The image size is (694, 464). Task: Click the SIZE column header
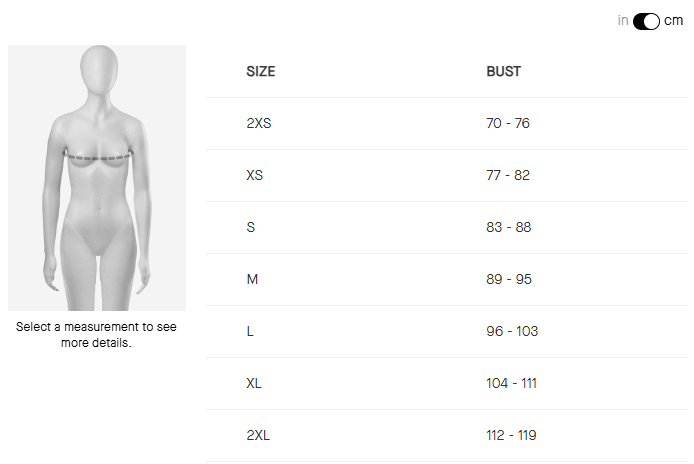(260, 72)
